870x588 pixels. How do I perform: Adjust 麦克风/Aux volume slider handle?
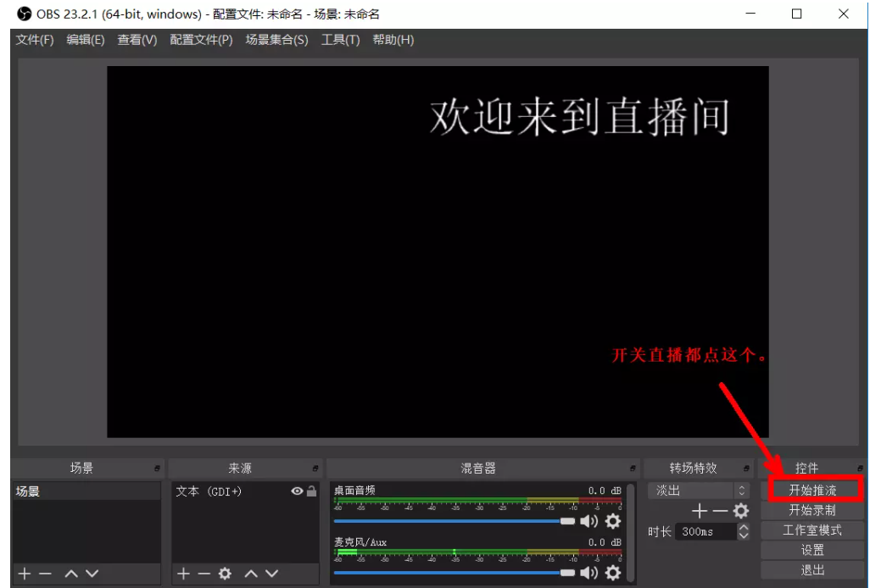pos(567,573)
